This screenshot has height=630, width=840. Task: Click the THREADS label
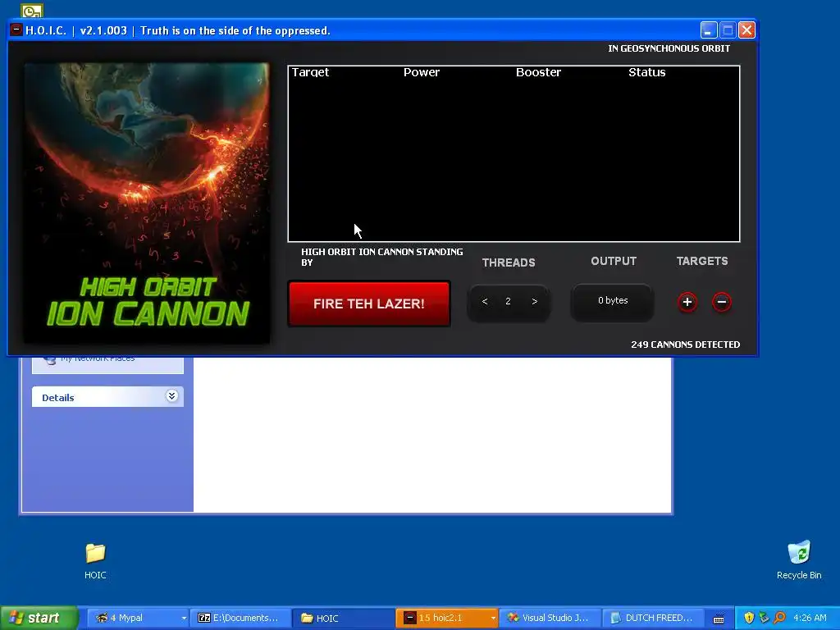pos(509,262)
